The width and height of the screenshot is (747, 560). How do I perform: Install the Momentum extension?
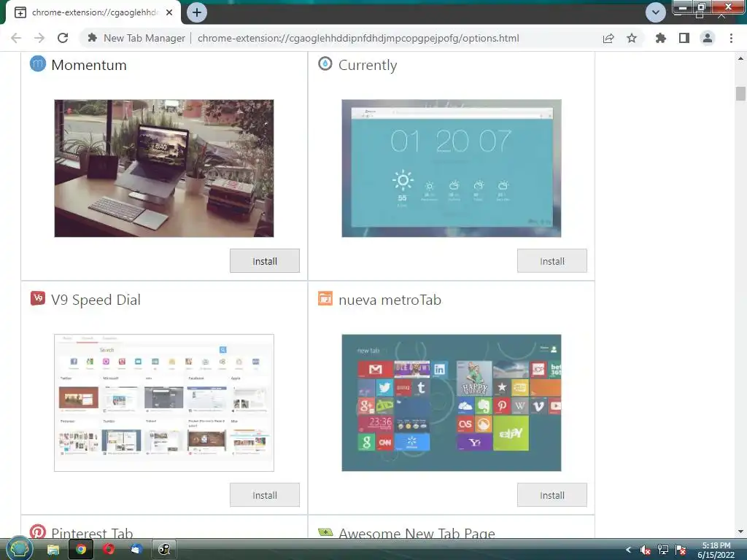(x=265, y=261)
